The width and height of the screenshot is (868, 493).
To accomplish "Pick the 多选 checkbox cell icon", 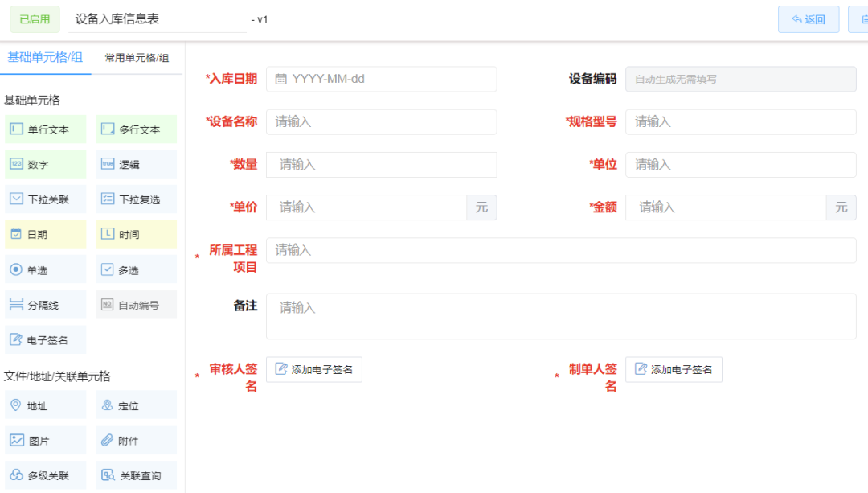I will point(108,269).
